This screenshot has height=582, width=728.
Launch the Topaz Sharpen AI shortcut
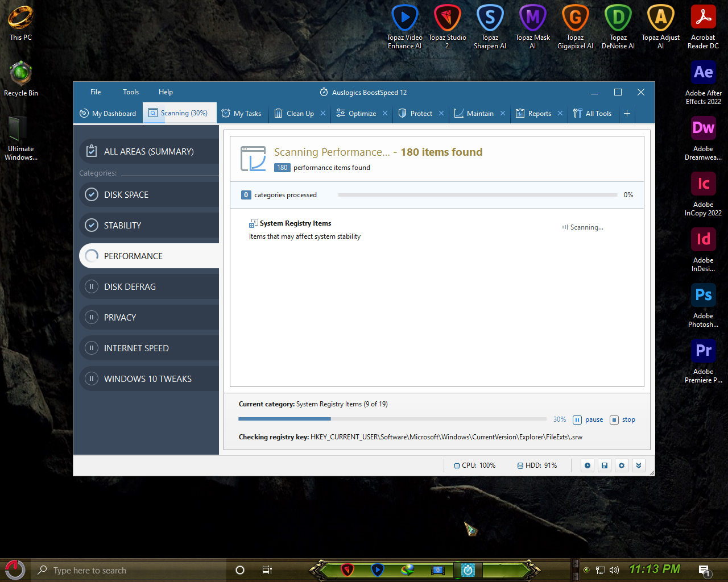point(490,27)
